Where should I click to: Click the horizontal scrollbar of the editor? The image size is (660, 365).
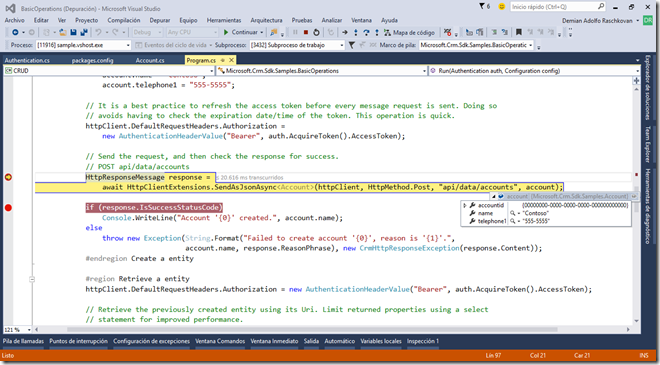click(332, 330)
